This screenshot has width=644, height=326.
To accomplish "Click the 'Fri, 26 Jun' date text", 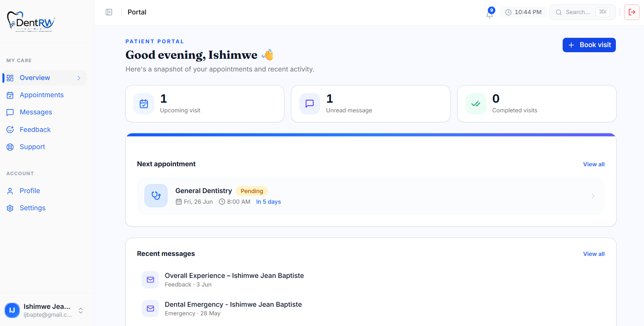I will tap(198, 202).
